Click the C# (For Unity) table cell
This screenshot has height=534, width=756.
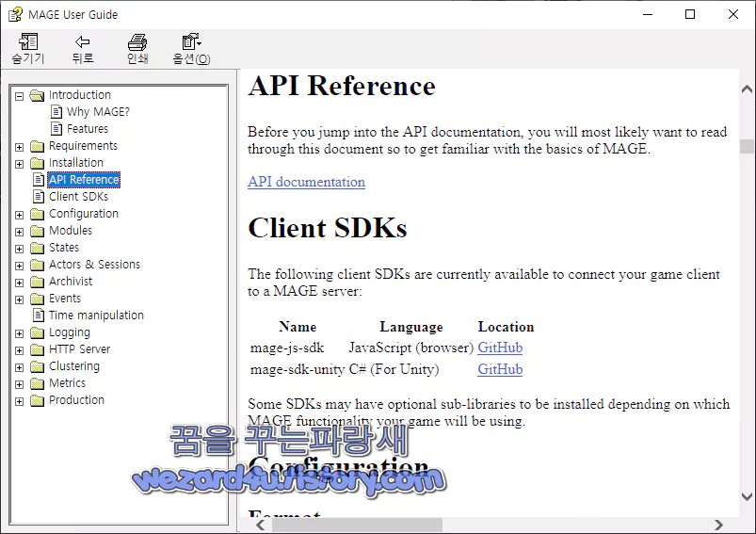point(394,369)
